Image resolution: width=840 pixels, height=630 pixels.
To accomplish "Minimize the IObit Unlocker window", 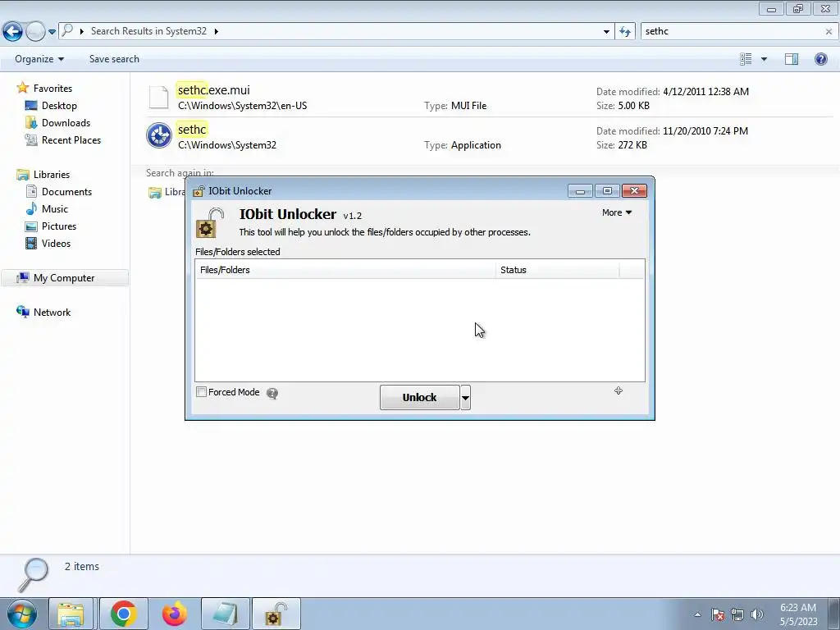I will (580, 190).
